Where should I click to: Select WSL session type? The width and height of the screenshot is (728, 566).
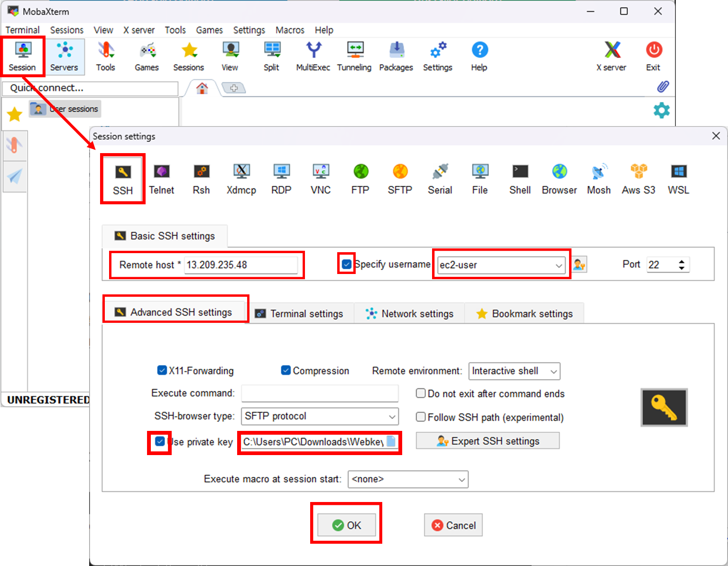pos(679,179)
